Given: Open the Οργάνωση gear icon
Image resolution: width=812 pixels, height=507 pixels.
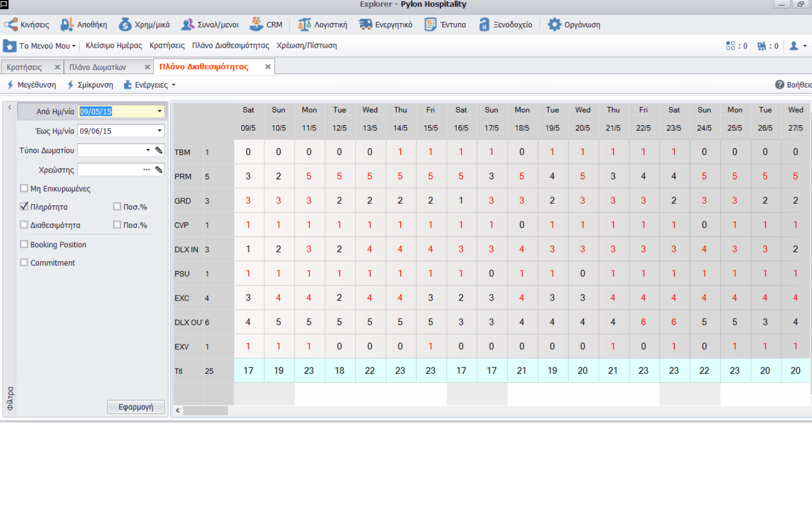Looking at the screenshot, I should (x=554, y=25).
